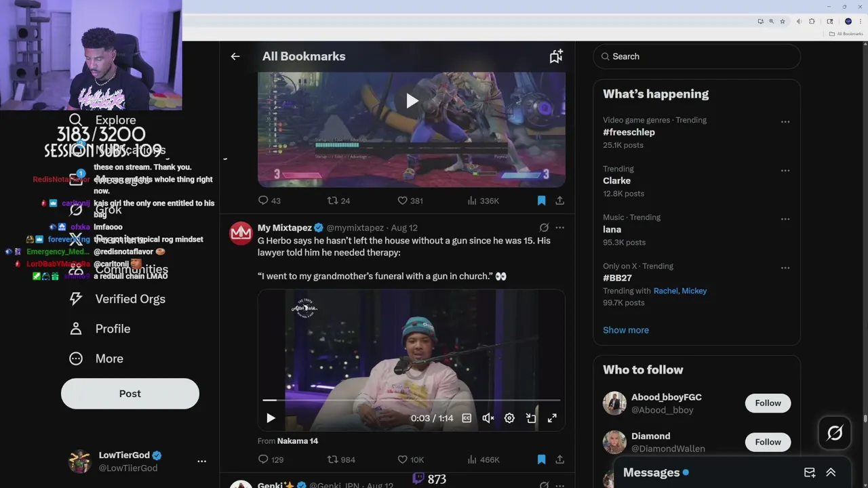Screen dimensions: 868x488
Task: Play the fighting game video in the first post
Action: point(412,101)
